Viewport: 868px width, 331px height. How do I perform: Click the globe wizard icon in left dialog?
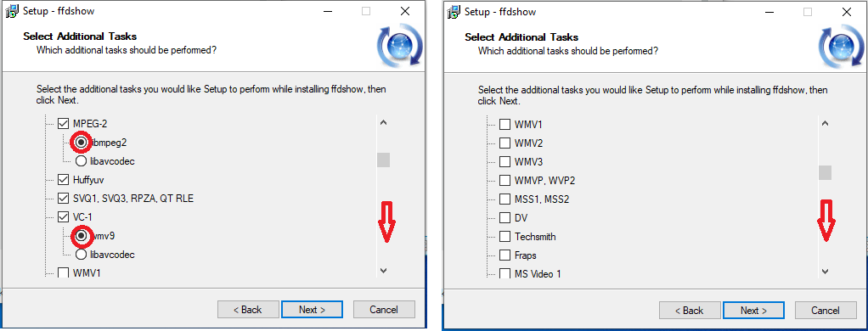(400, 48)
